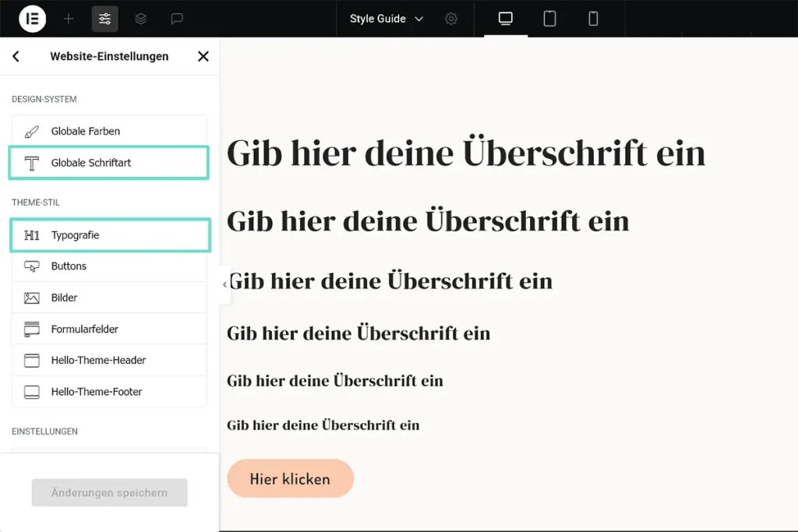Open the Style Guide dropdown
798x532 pixels.
pyautogui.click(x=385, y=18)
